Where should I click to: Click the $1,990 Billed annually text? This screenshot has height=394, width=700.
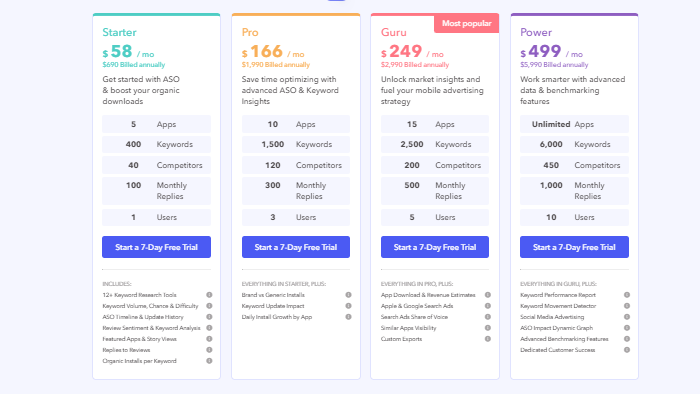pyautogui.click(x=275, y=65)
